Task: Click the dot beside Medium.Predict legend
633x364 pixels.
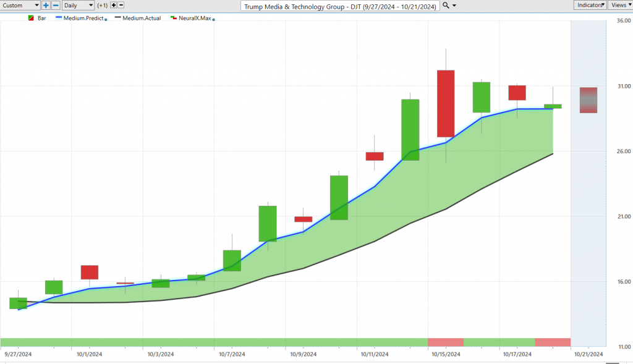Action: click(106, 19)
